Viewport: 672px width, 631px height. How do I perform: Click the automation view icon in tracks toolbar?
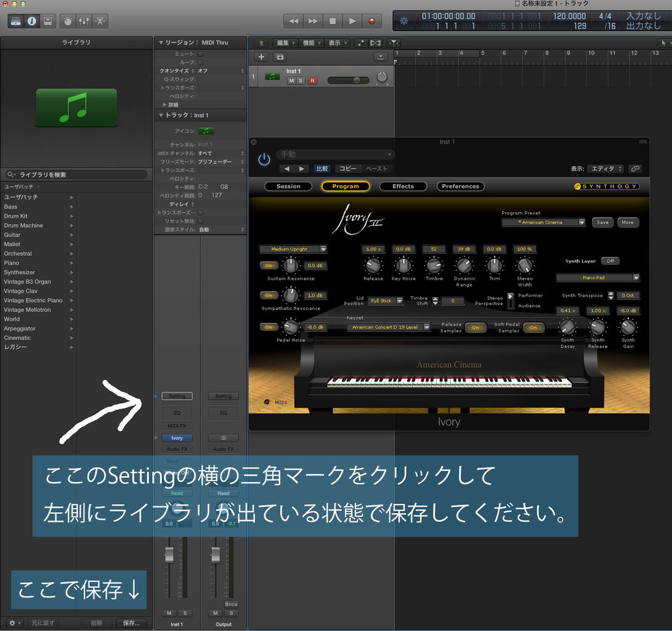361,43
